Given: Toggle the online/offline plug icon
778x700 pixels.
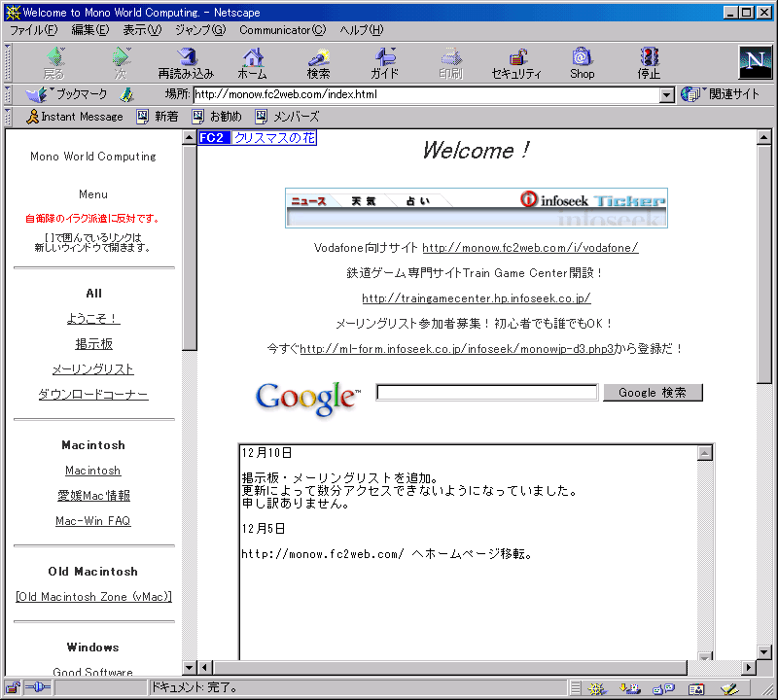Looking at the screenshot, I should 38,687.
